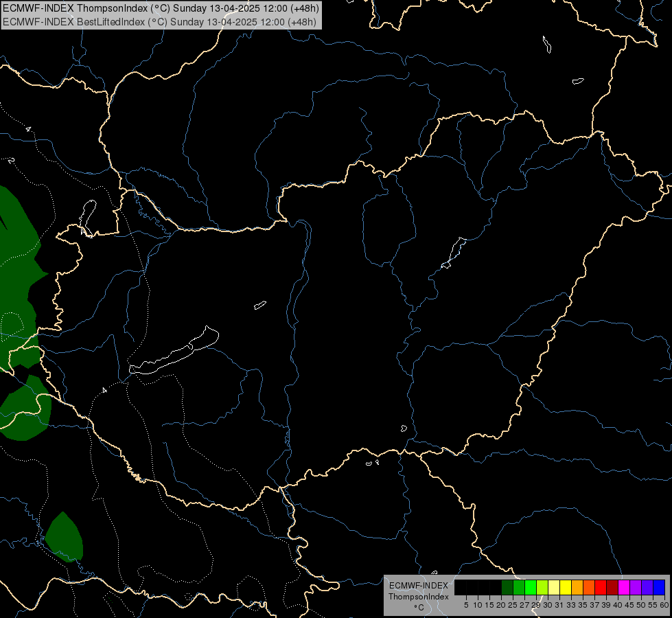The height and width of the screenshot is (618, 672).
Task: Click the legend unit '°C'
Action: (x=419, y=608)
